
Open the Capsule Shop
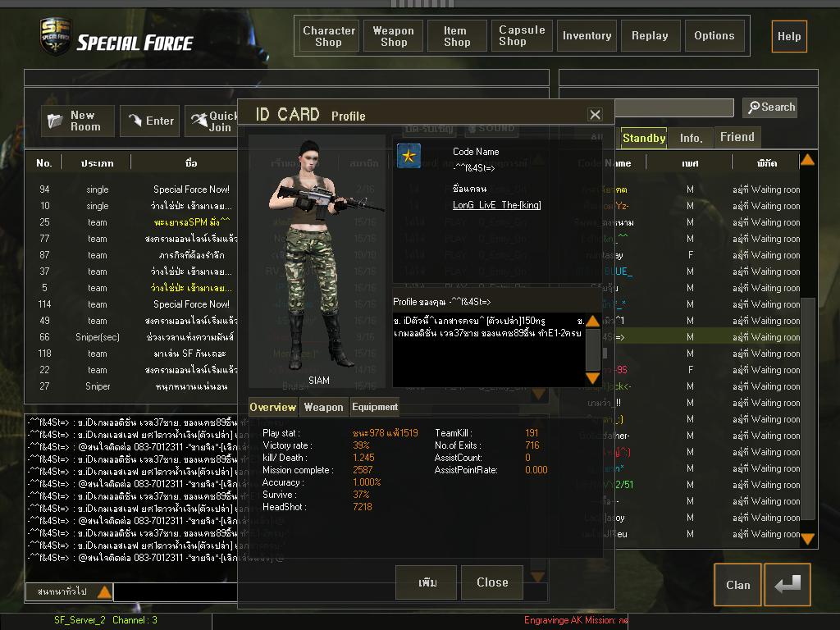click(522, 36)
